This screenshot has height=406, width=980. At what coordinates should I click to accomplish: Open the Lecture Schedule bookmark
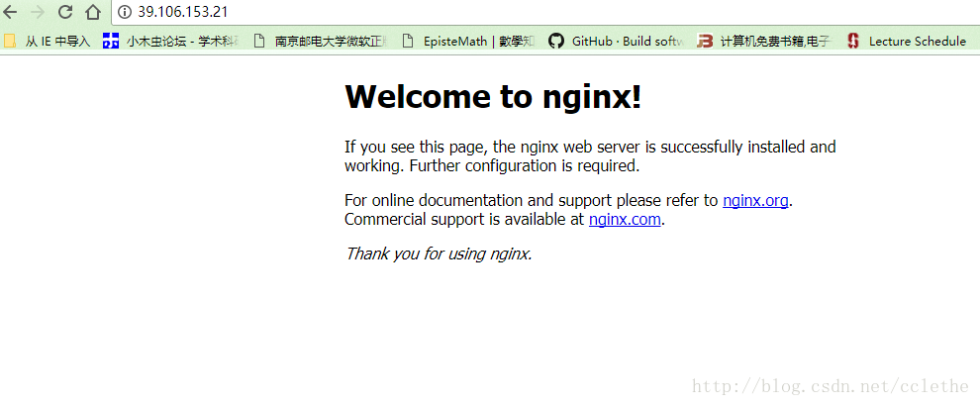click(907, 42)
